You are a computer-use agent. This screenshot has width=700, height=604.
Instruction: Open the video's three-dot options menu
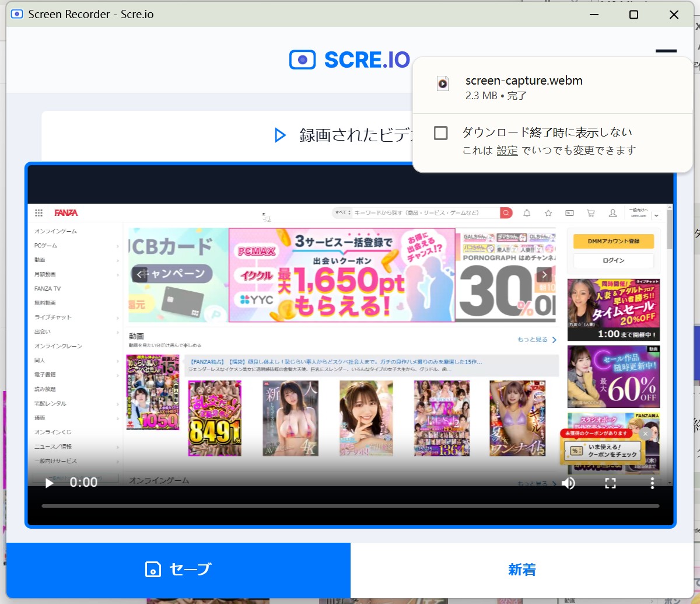pos(652,483)
